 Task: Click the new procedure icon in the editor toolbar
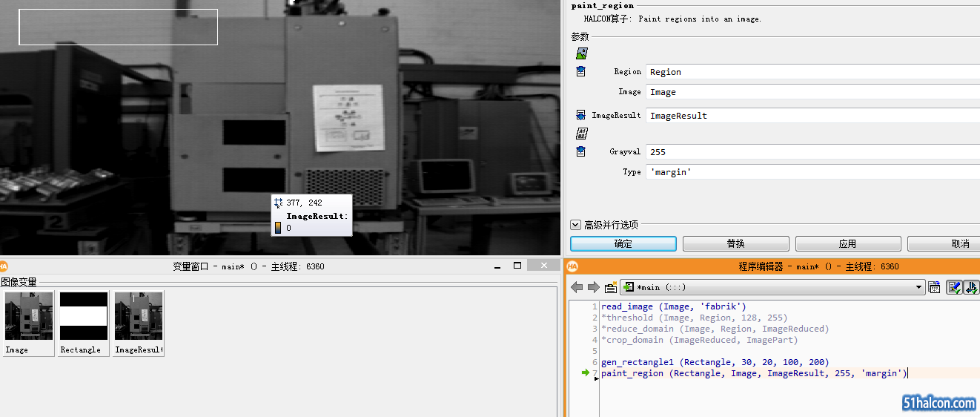[611, 287]
